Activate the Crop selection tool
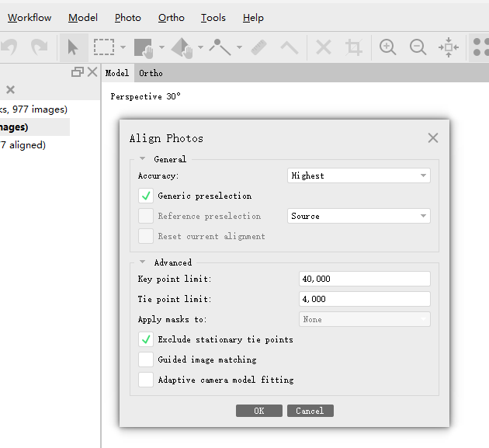Image resolution: width=489 pixels, height=448 pixels. [354, 47]
